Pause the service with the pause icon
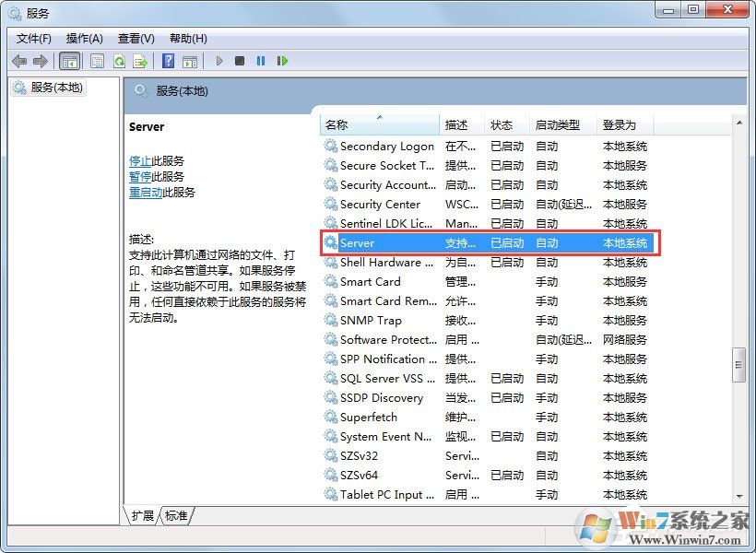Image resolution: width=756 pixels, height=553 pixels. point(261,61)
